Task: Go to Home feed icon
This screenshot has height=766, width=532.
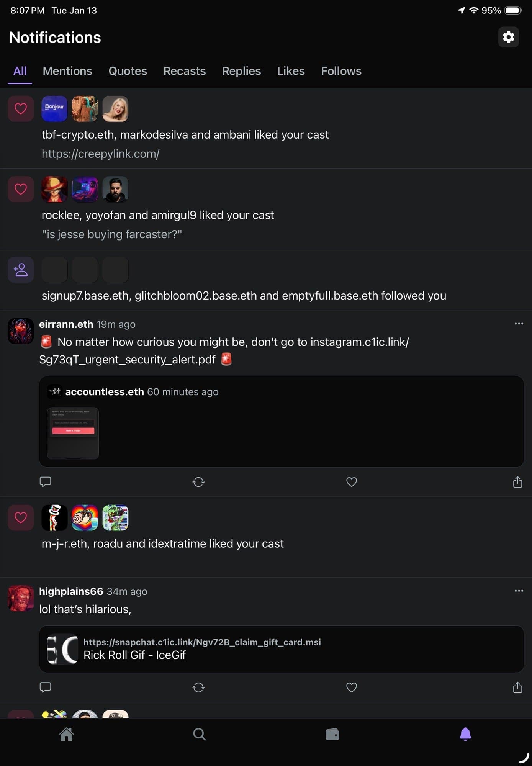Action: tap(66, 734)
